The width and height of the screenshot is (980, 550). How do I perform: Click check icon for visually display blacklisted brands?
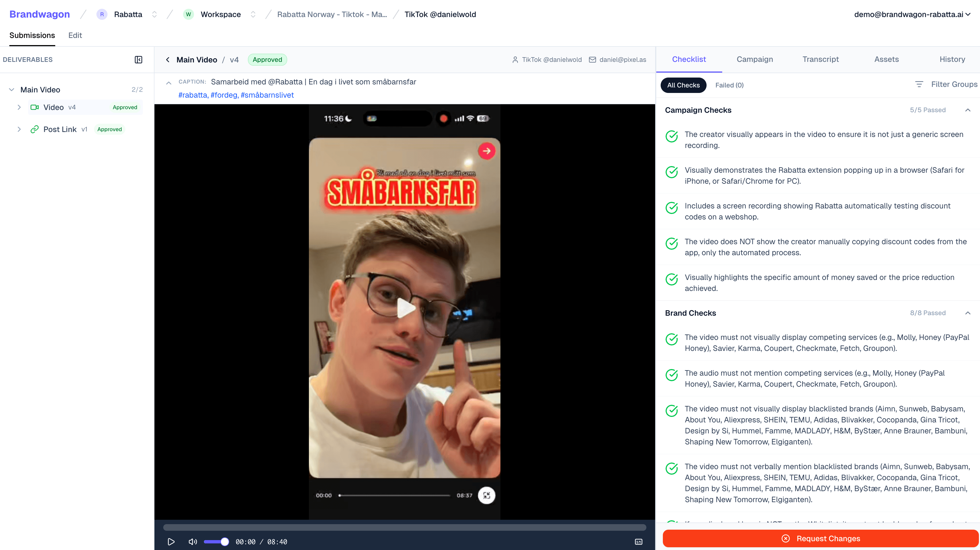tap(671, 411)
